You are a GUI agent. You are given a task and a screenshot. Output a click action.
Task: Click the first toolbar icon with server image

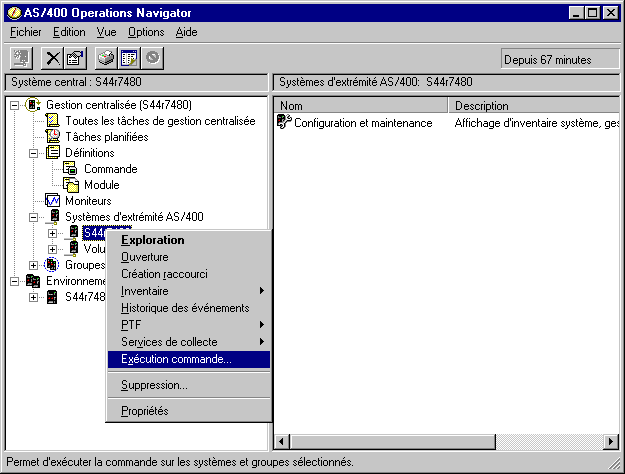coord(21,58)
